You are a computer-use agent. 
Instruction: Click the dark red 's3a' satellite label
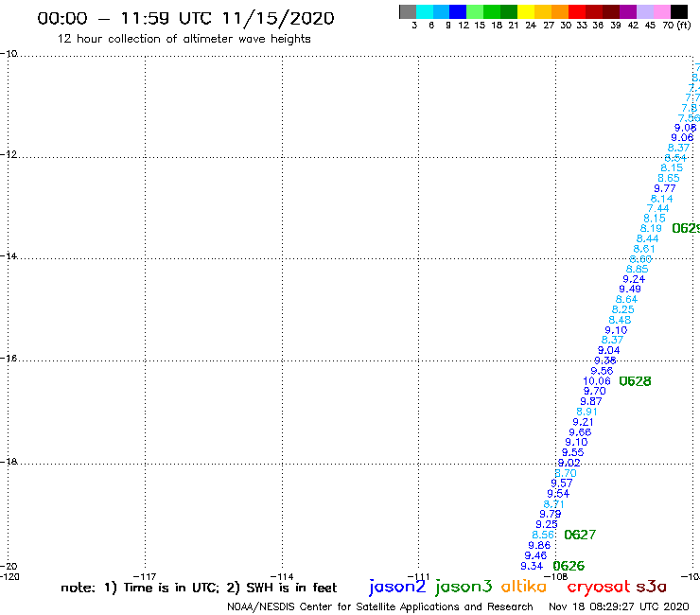click(x=651, y=587)
